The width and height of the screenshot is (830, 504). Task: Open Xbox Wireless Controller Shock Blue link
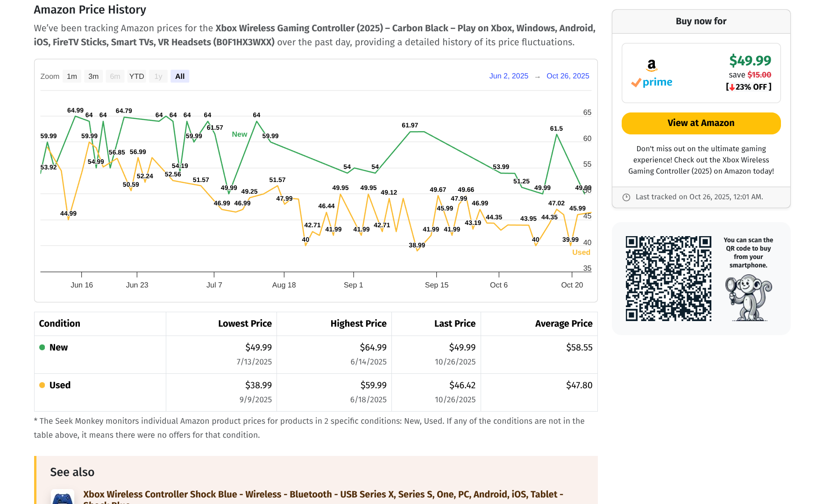click(x=323, y=497)
